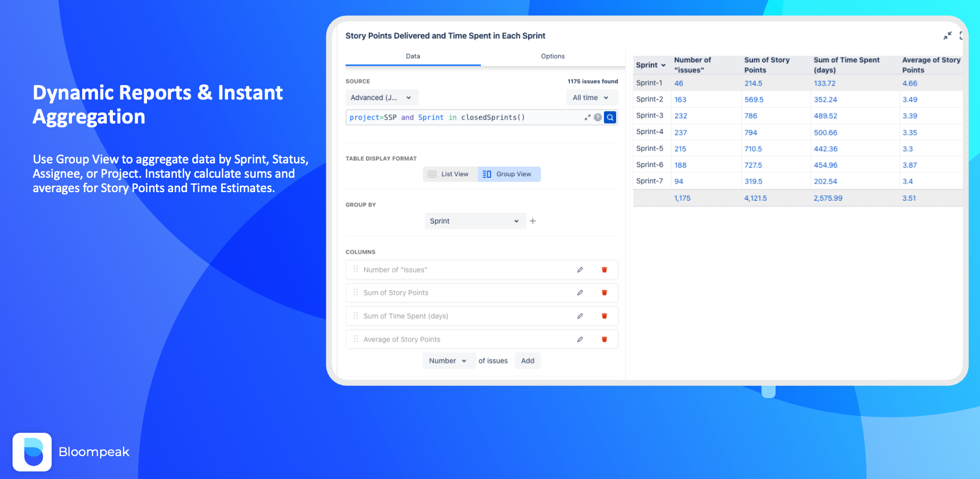Collapse the report panel using shrink icon
Image resolution: width=980 pixels, height=479 pixels.
[x=948, y=36]
